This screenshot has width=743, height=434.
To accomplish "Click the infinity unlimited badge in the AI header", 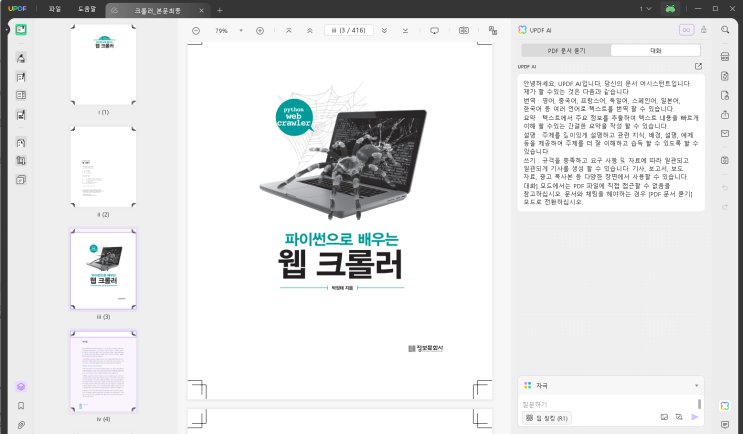I will coord(687,30).
